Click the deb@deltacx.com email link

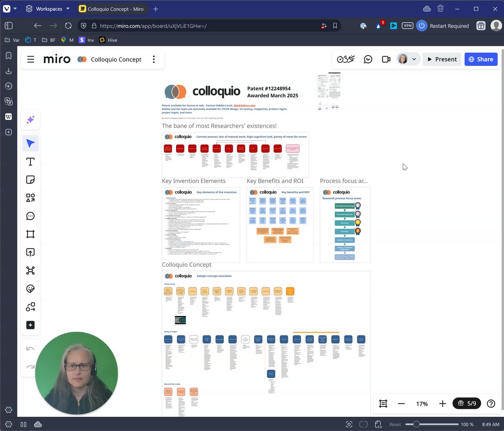point(245,106)
